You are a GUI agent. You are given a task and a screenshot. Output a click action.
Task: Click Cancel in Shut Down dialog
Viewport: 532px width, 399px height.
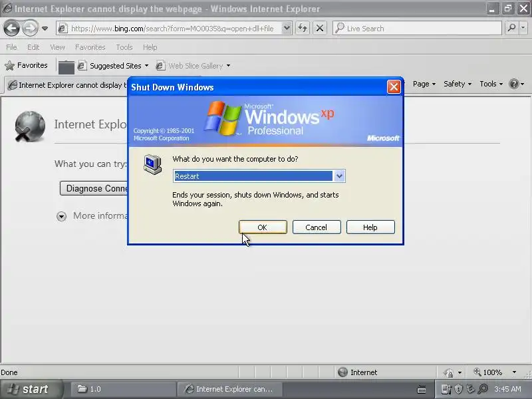(317, 227)
